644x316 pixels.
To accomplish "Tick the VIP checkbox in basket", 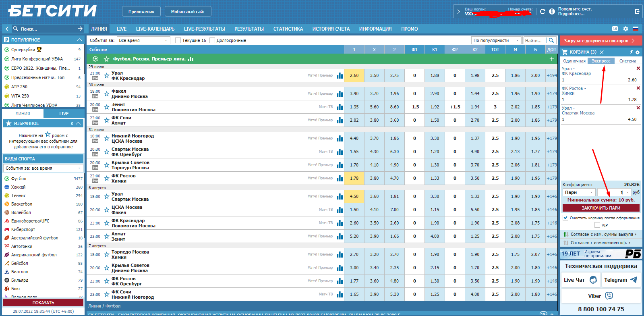I will tap(597, 225).
